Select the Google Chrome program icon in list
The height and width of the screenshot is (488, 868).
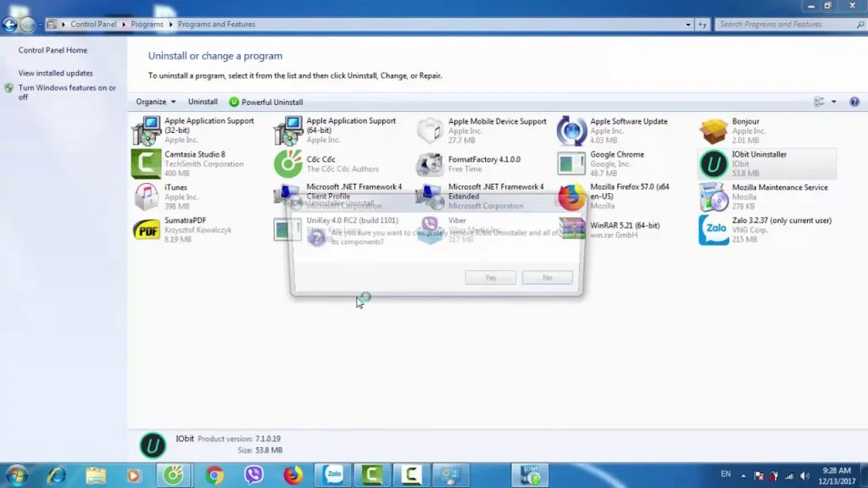[x=571, y=164]
